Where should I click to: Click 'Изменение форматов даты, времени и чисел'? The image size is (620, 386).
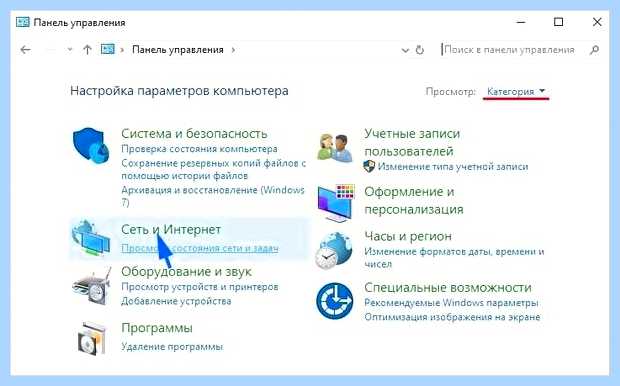point(454,257)
